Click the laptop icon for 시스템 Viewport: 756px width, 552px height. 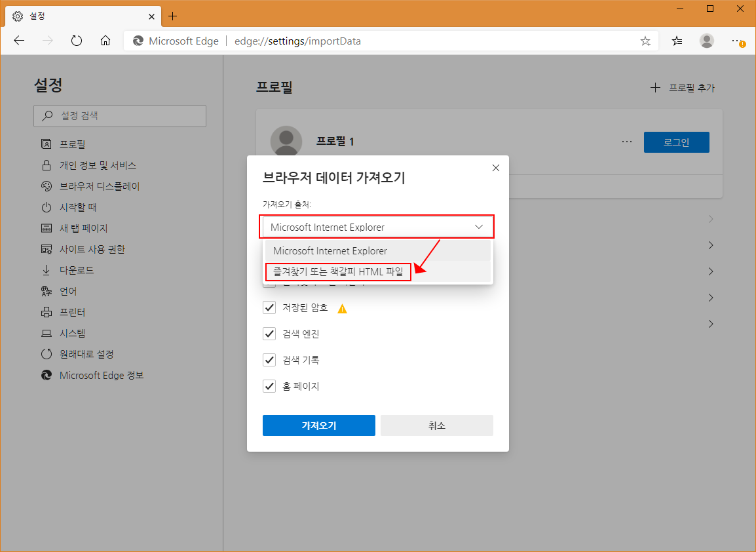(x=47, y=334)
